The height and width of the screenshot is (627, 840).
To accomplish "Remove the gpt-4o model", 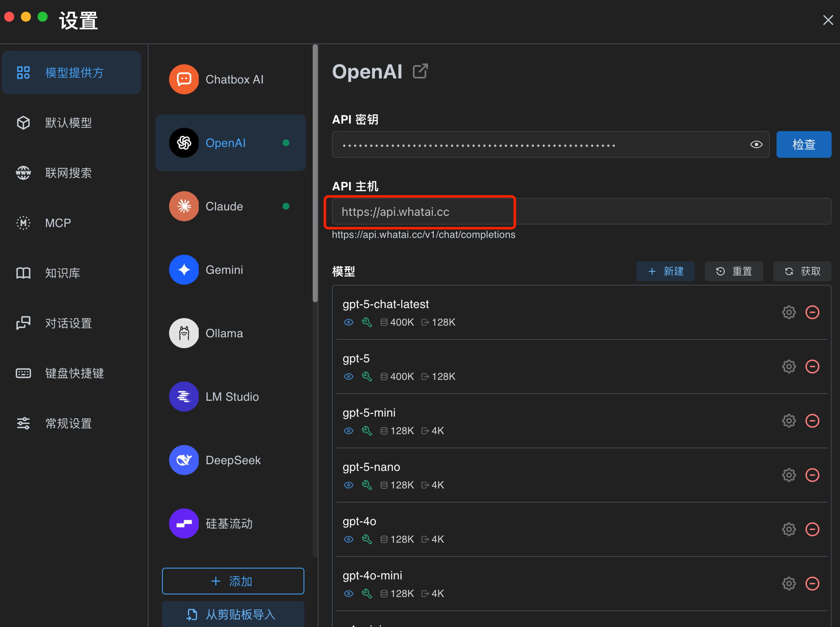I will 813,529.
